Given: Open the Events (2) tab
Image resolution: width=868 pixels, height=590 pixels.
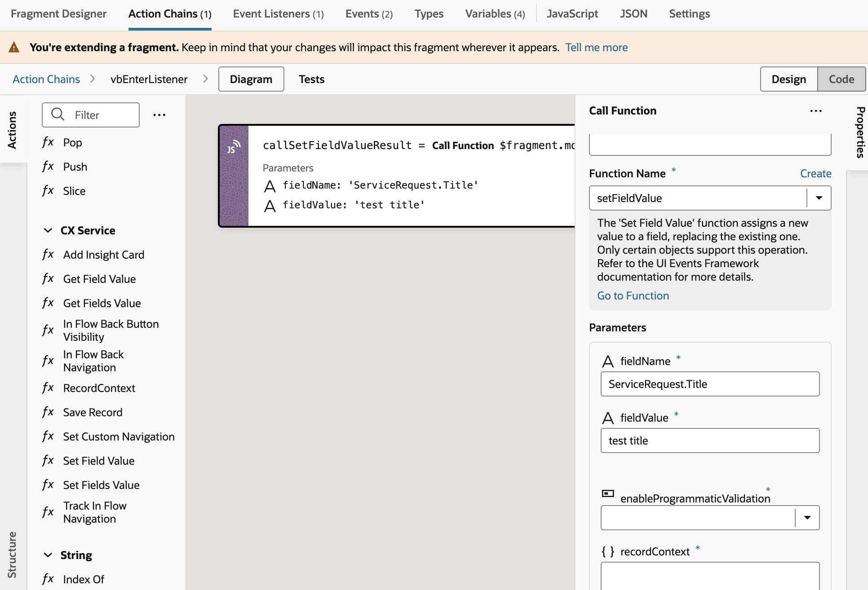Looking at the screenshot, I should coord(369,14).
